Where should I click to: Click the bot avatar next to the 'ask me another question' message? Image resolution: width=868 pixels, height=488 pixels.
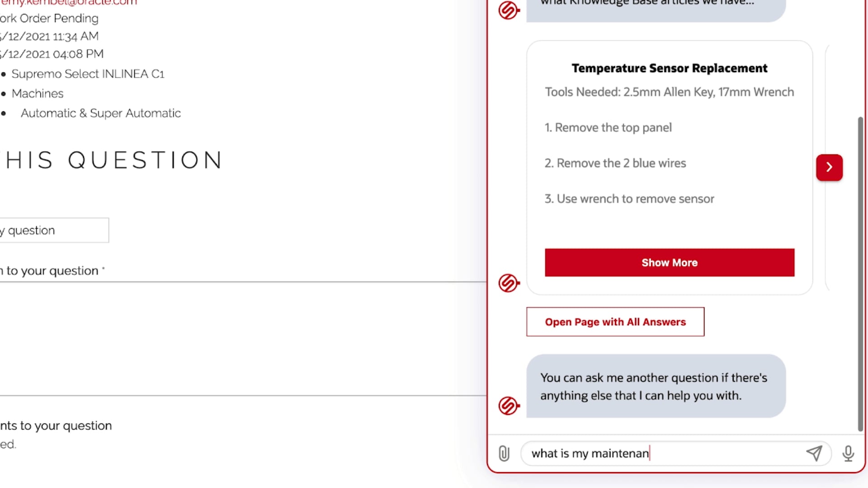pyautogui.click(x=509, y=405)
